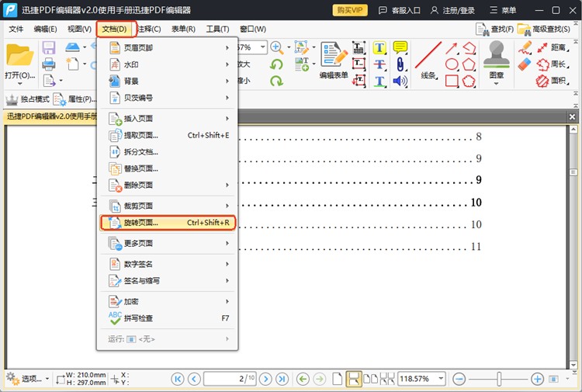The width and height of the screenshot is (582, 392).
Task: Choose 提取页面 from the menu
Action: point(168,135)
